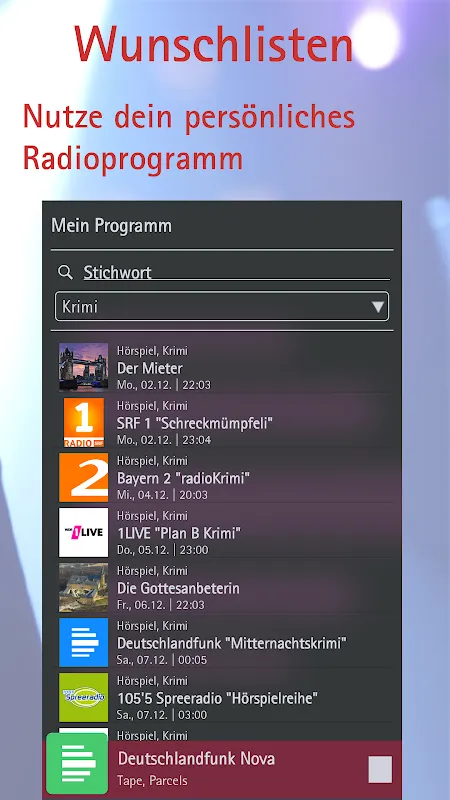
Task: Select SRF 1 "Schreckmümpfeli" entry
Action: tap(222, 422)
